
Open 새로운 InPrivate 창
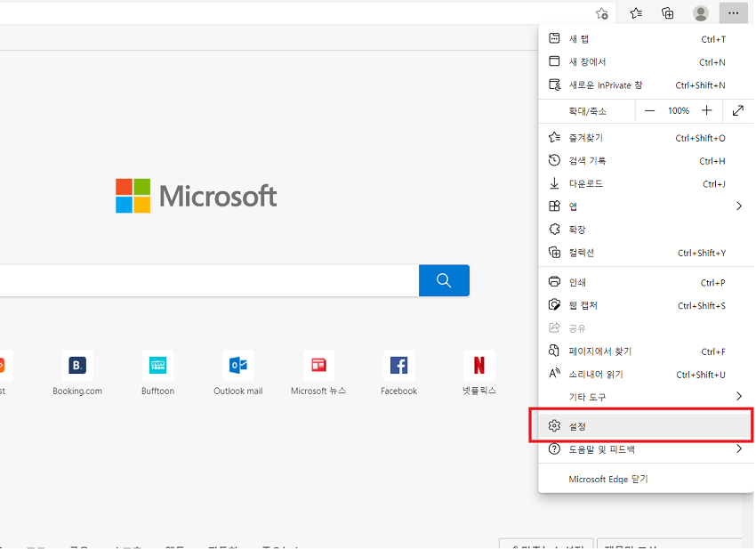(x=646, y=85)
